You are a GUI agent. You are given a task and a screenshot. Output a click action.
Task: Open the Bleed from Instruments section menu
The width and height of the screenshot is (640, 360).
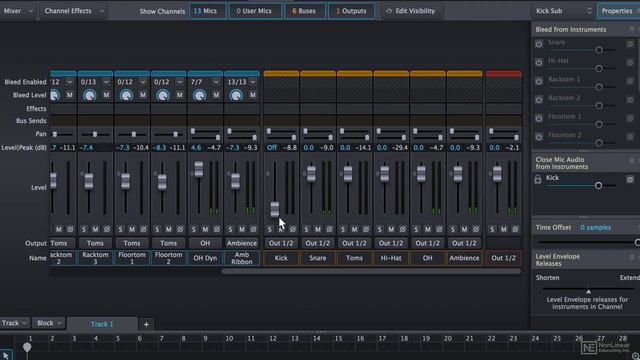click(x=632, y=29)
